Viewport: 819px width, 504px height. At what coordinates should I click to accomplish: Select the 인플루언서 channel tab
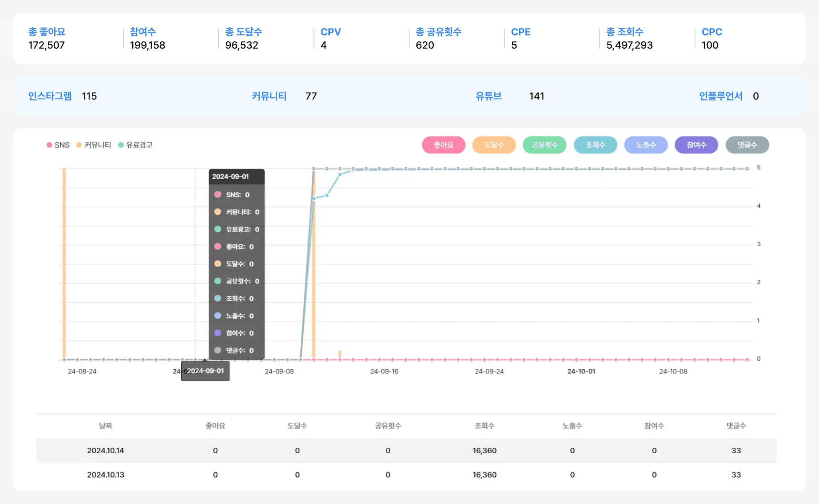(720, 96)
